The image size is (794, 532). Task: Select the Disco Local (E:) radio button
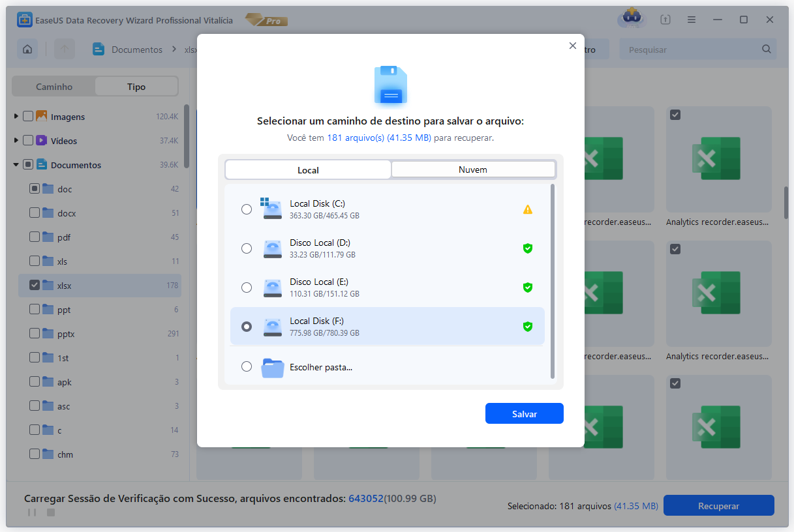point(247,288)
